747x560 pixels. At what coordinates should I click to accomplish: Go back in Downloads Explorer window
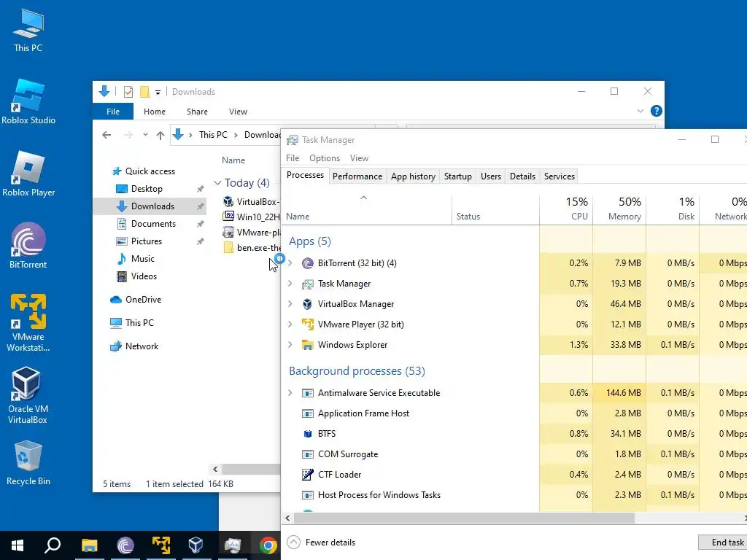tap(107, 135)
